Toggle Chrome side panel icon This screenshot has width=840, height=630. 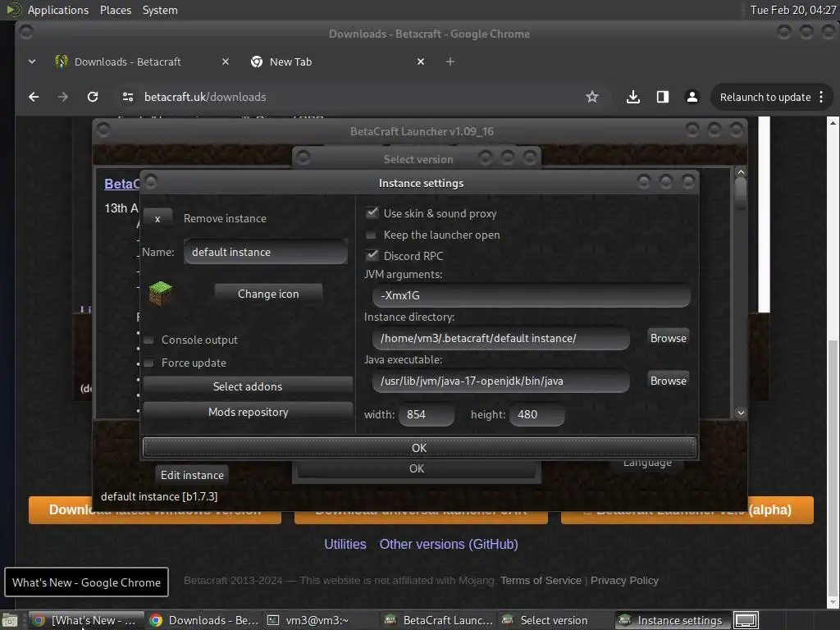click(663, 97)
